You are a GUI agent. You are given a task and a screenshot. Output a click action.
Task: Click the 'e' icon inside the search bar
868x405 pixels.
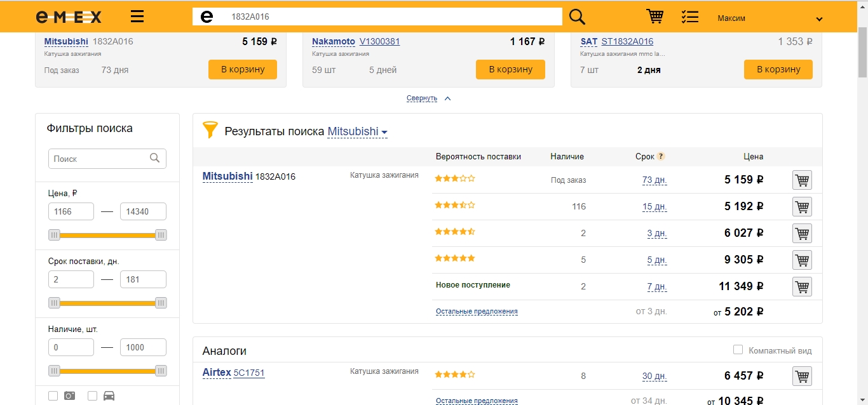tap(207, 17)
